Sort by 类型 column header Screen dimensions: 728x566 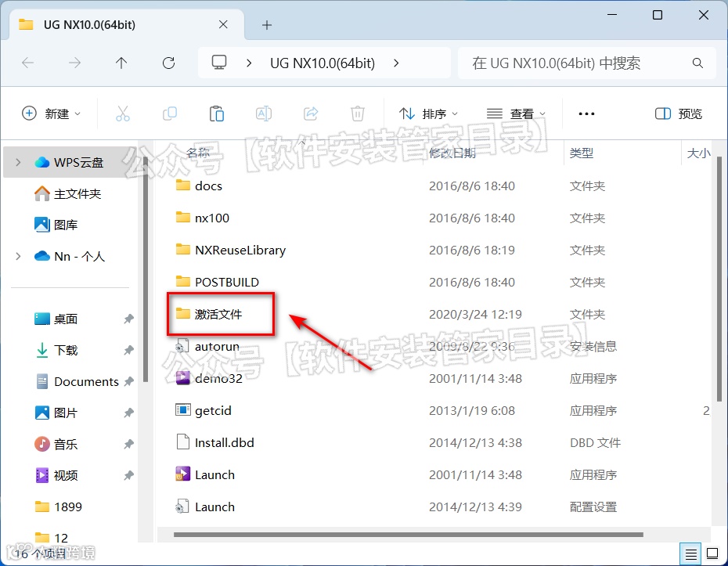coord(582,153)
